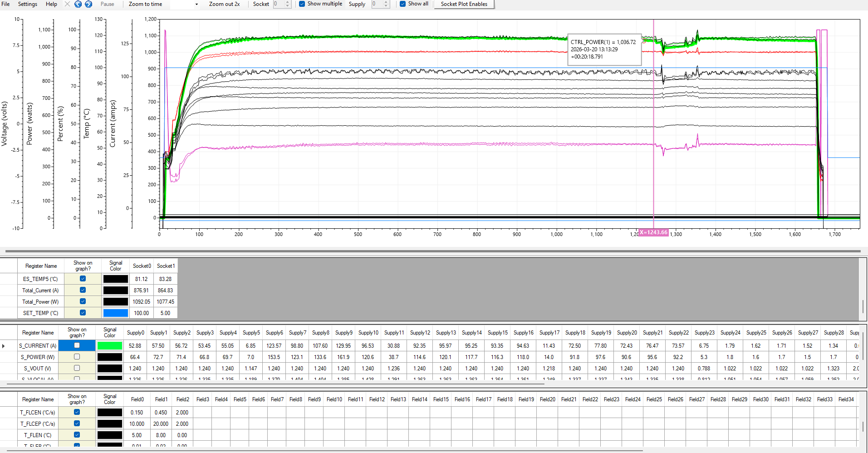Screen dimensions: 868x453
Task: Uncheck T_FLCEP show on graph checkbox
Action: coord(77,423)
